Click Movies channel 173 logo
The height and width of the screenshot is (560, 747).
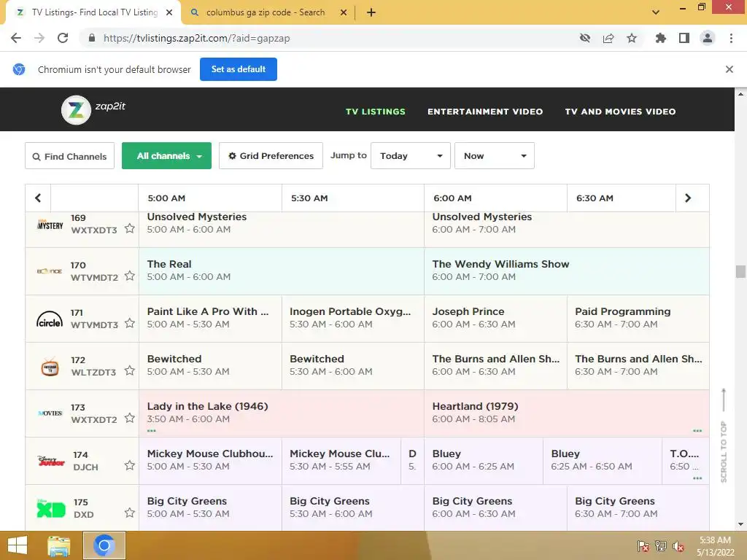coord(50,413)
